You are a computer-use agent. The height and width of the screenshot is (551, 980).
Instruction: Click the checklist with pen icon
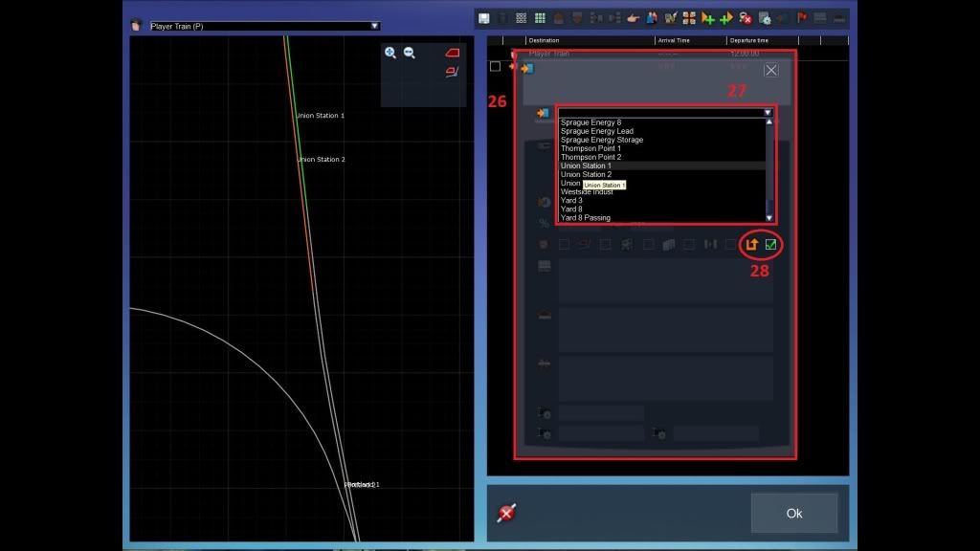pos(671,18)
